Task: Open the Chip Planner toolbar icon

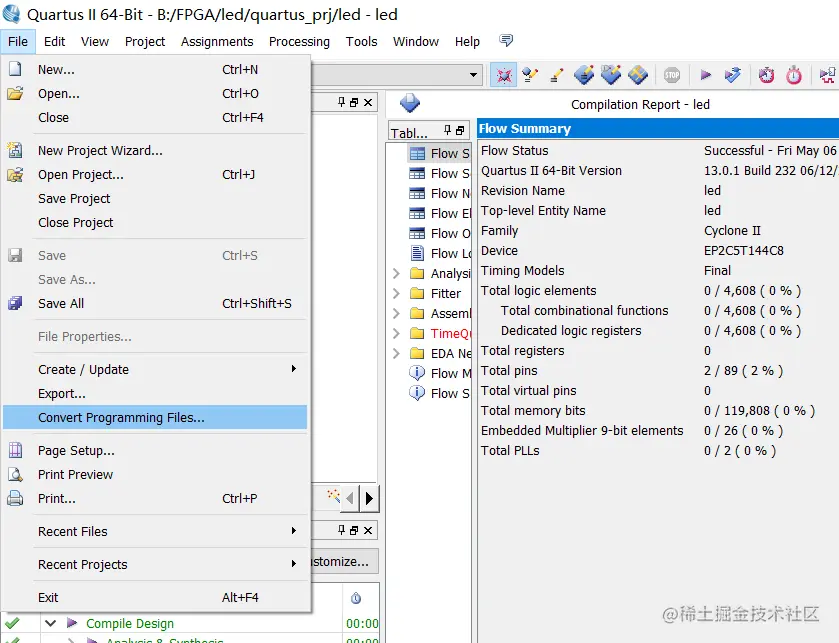Action: click(x=638, y=75)
